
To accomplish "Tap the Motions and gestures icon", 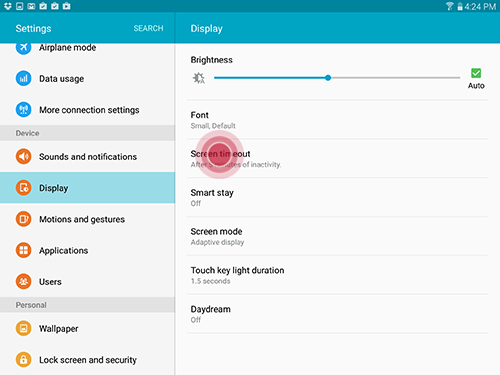I will point(23,219).
